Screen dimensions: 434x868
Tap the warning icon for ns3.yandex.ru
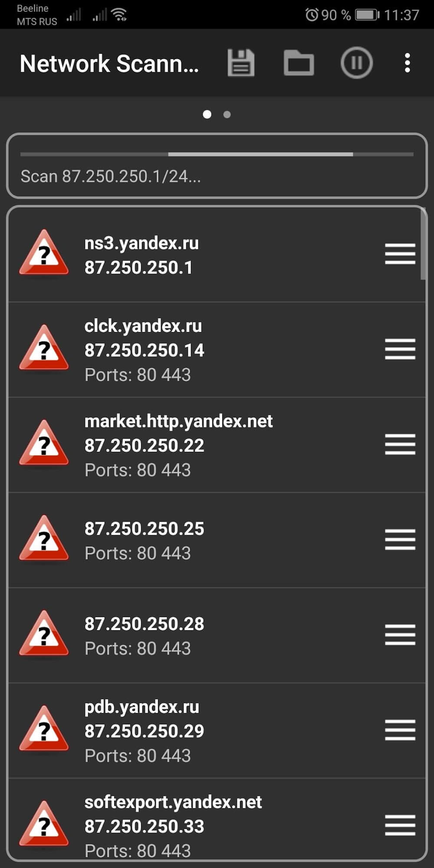click(44, 253)
